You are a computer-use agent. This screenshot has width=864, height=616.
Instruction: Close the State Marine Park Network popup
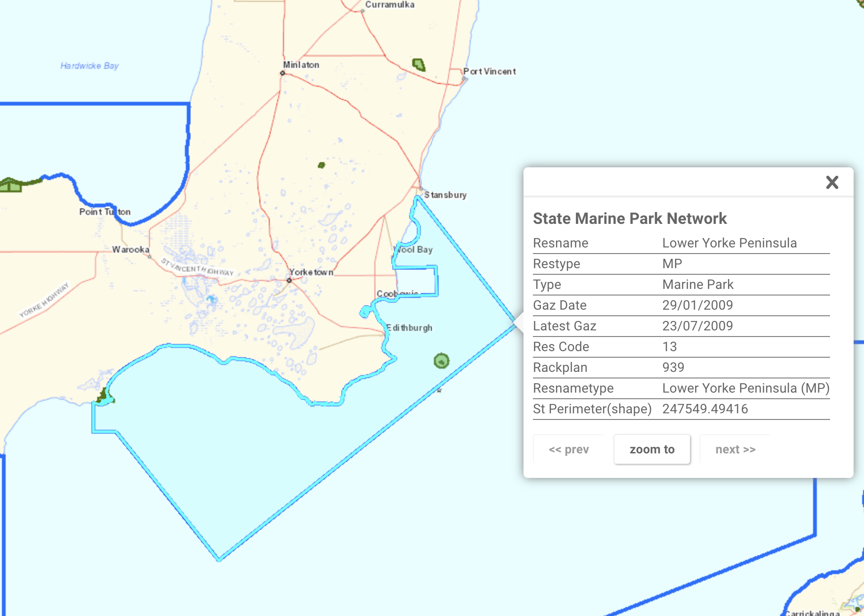click(832, 182)
